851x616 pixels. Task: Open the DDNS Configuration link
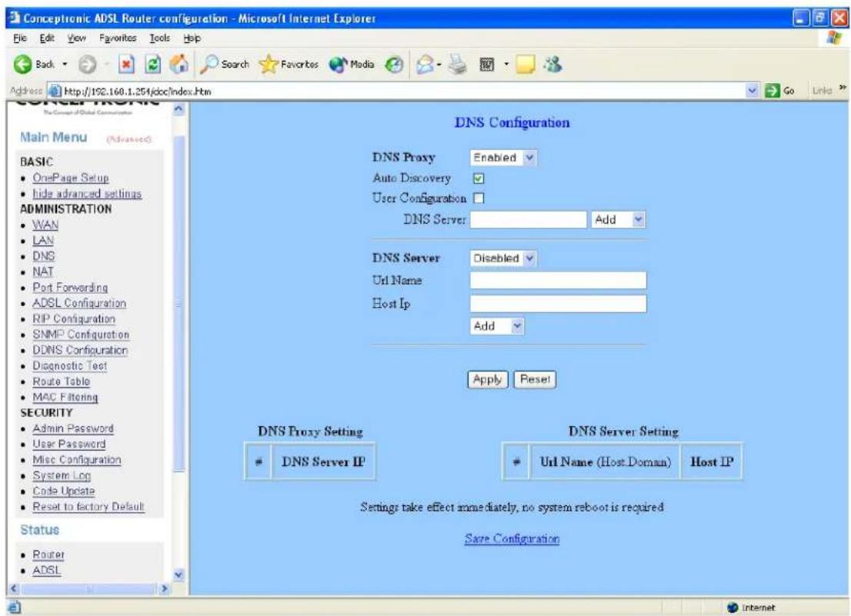[x=80, y=350]
